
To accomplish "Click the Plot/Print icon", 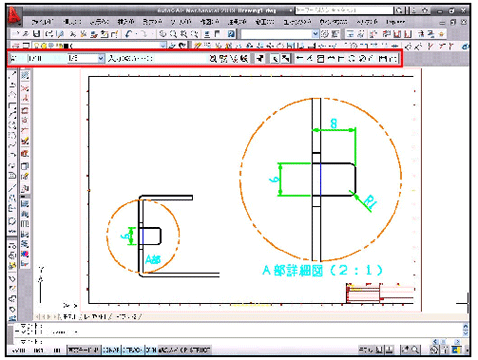I will click(49, 34).
